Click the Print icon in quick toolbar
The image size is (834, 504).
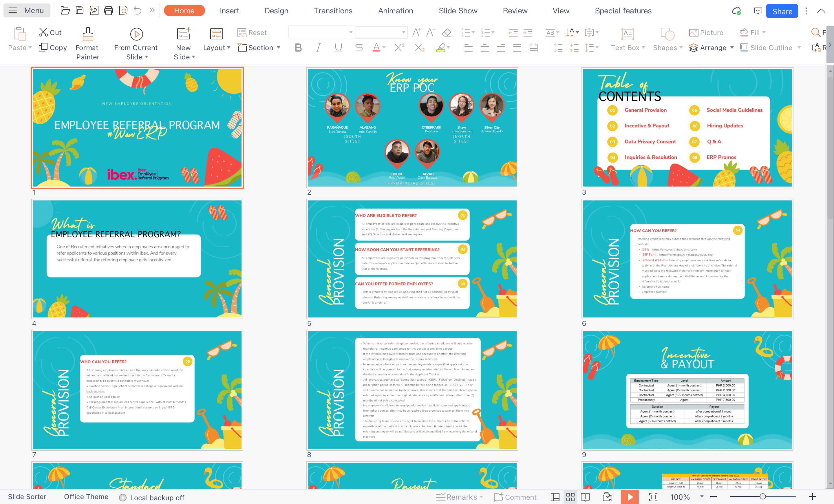coord(108,10)
